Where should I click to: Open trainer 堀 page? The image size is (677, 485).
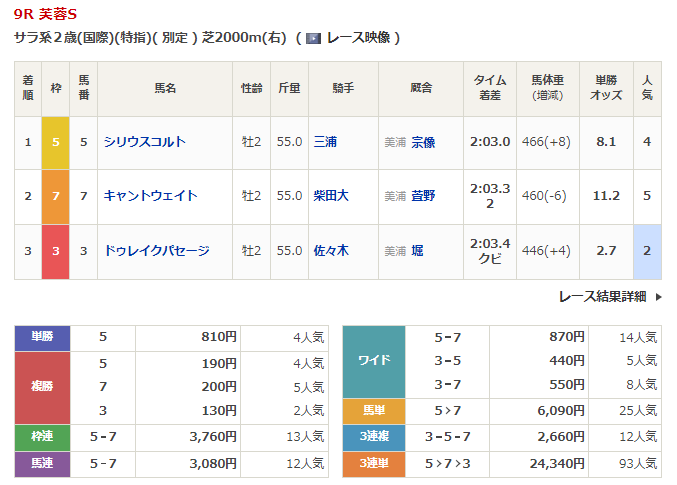point(417,250)
